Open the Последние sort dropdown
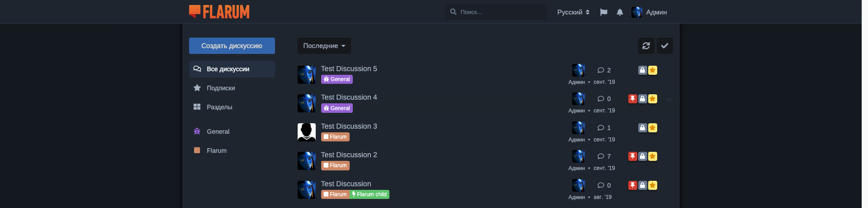Image resolution: width=868 pixels, height=208 pixels. click(324, 46)
